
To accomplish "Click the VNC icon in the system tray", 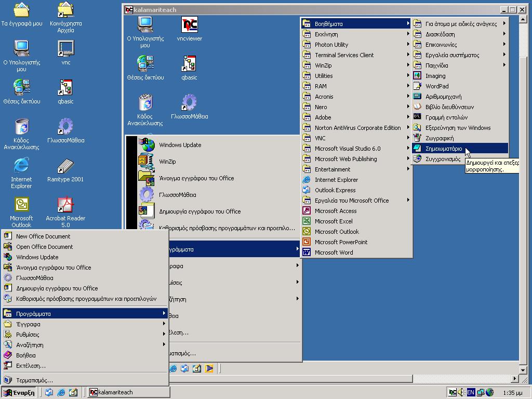I will [x=453, y=393].
